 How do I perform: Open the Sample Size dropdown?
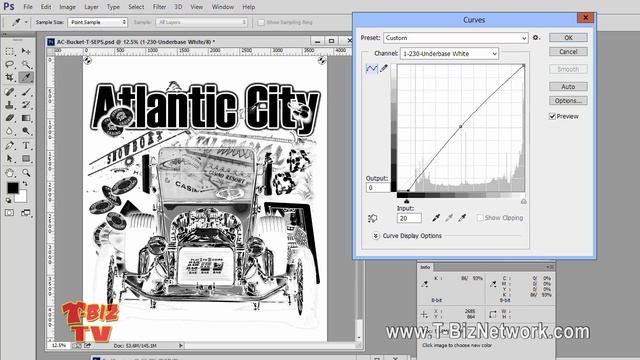click(x=98, y=22)
